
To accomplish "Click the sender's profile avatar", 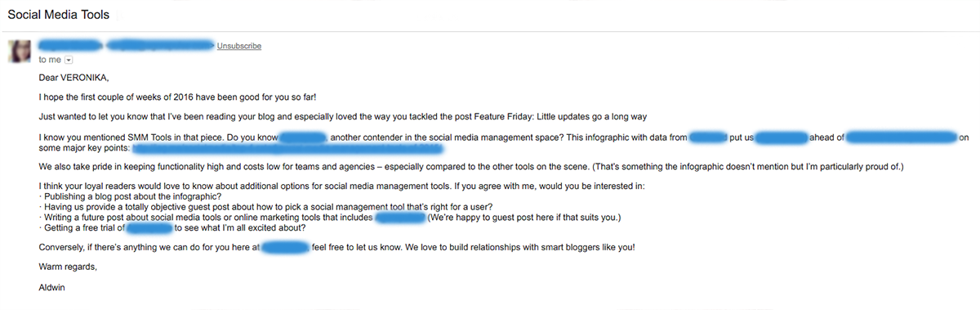I will pyautogui.click(x=18, y=52).
